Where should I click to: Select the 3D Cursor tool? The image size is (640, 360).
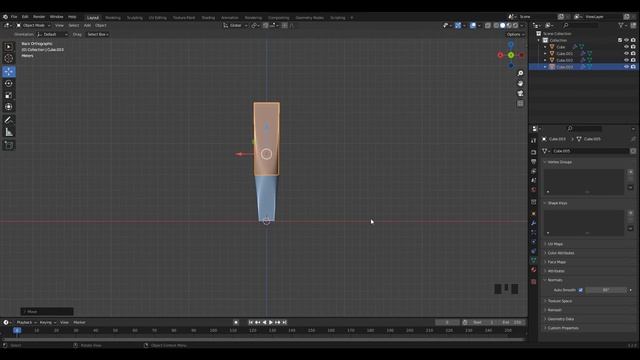click(x=9, y=58)
